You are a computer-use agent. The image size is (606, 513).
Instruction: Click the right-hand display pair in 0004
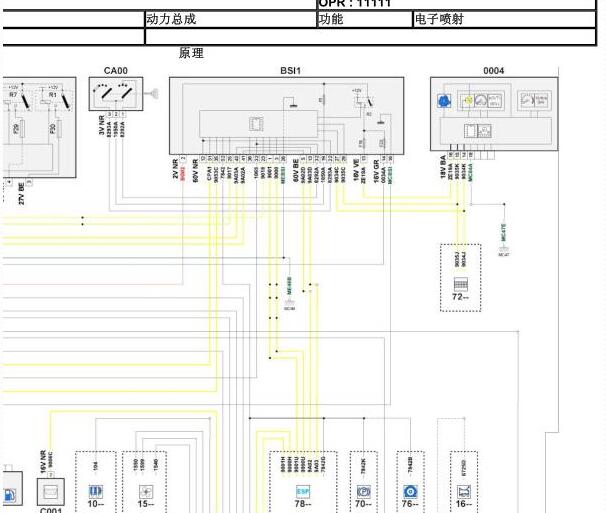[533, 100]
